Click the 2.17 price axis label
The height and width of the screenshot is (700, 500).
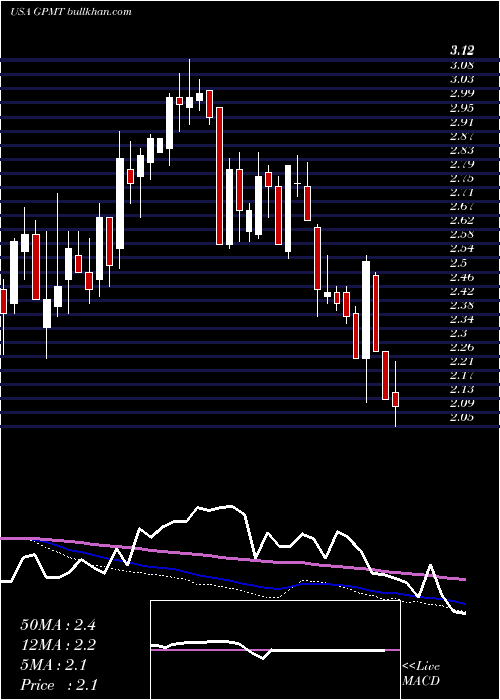(462, 375)
